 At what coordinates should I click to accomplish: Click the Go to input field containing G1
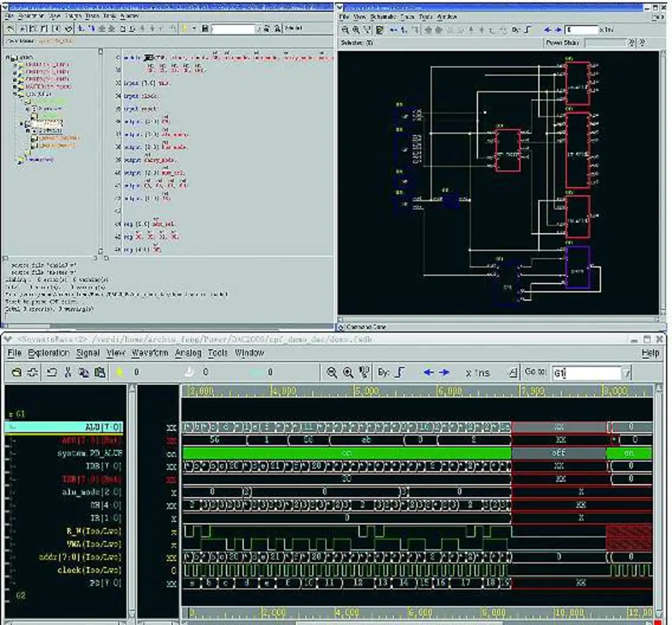coord(586,373)
